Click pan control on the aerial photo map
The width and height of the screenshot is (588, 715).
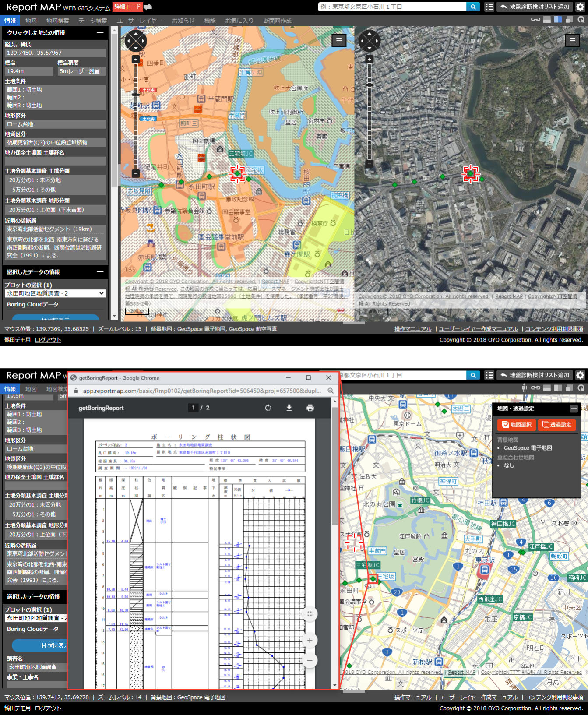370,41
